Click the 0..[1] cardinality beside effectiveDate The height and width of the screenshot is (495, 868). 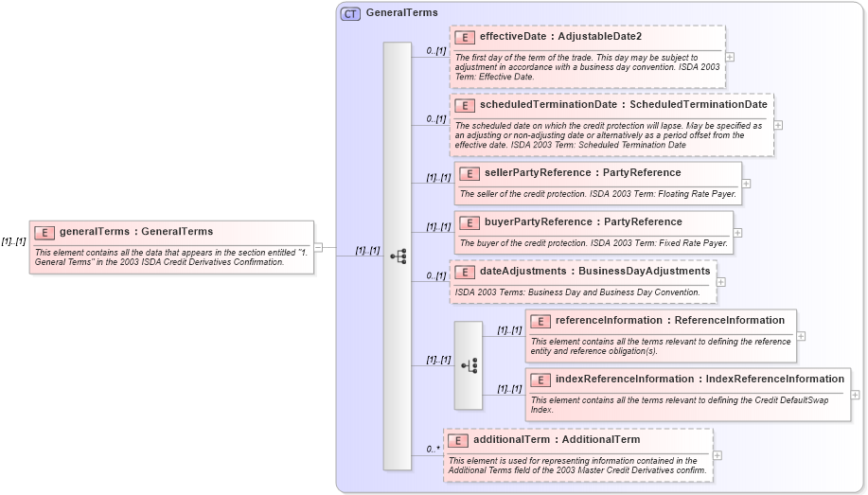(x=436, y=51)
